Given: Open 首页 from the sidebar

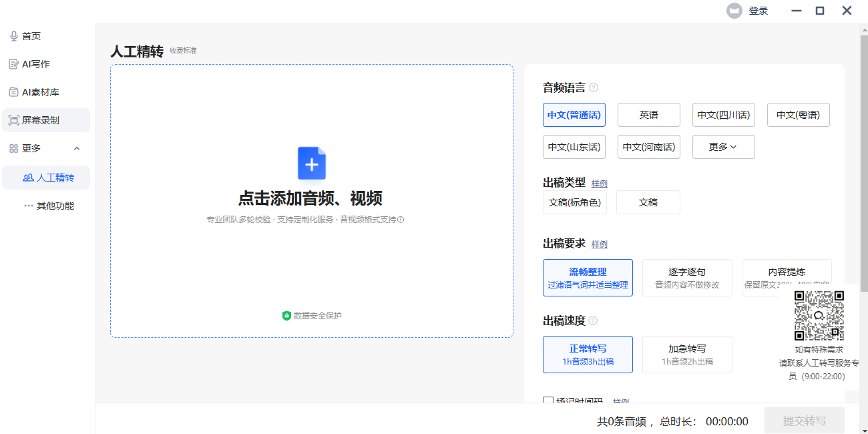Looking at the screenshot, I should click(x=31, y=36).
